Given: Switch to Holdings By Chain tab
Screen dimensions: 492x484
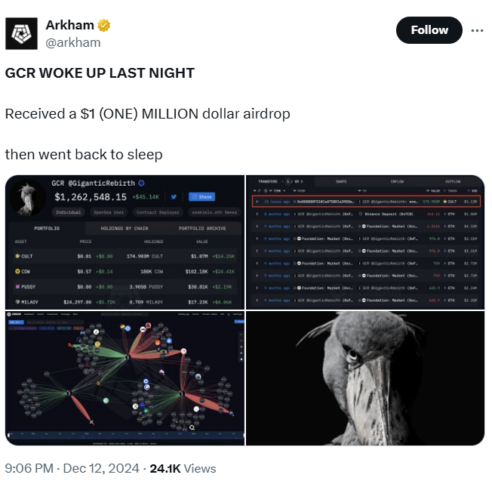Looking at the screenshot, I should click(124, 228).
